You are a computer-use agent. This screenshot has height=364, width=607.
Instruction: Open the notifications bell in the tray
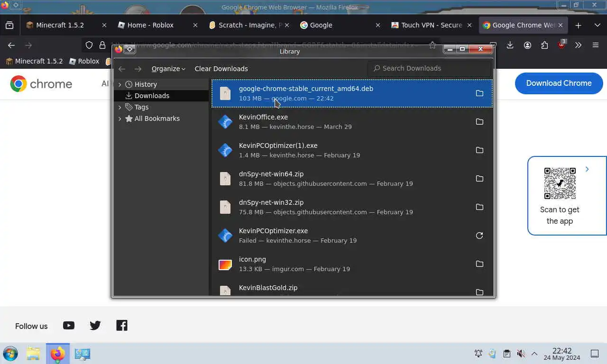click(x=478, y=354)
